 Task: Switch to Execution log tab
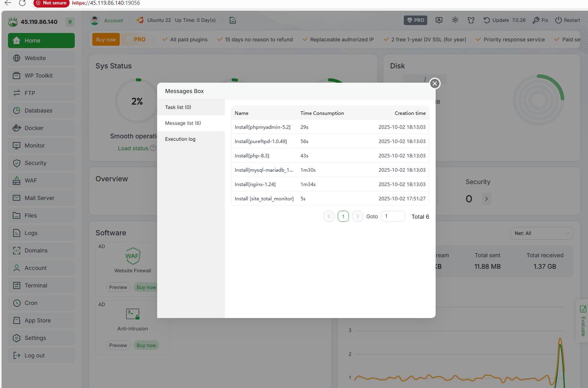point(180,139)
